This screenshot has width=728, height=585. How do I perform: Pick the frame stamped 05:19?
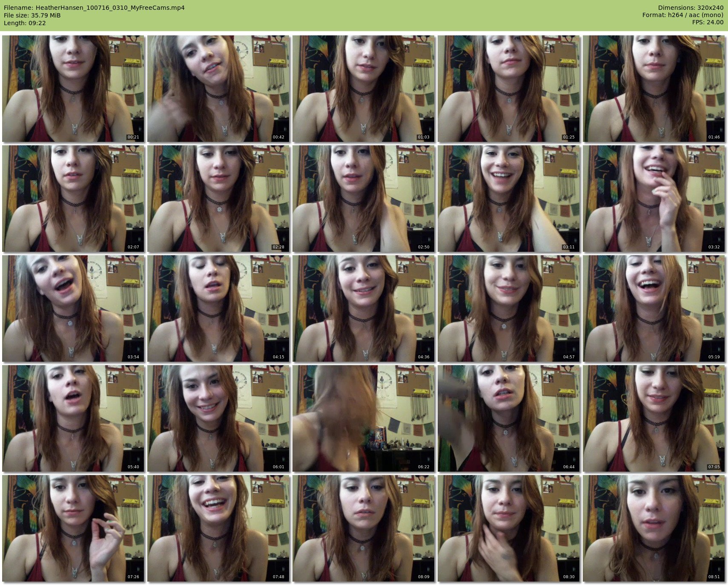pyautogui.click(x=654, y=308)
